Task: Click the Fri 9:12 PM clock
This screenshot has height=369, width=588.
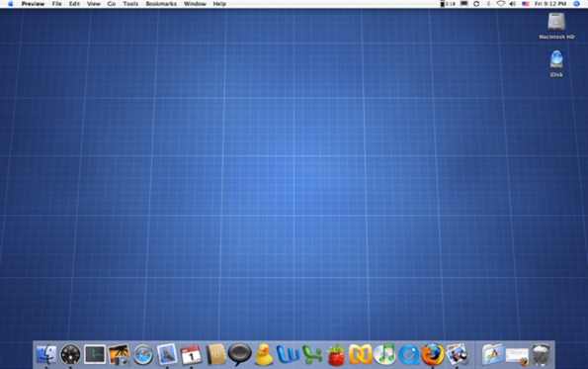Action: point(550,4)
